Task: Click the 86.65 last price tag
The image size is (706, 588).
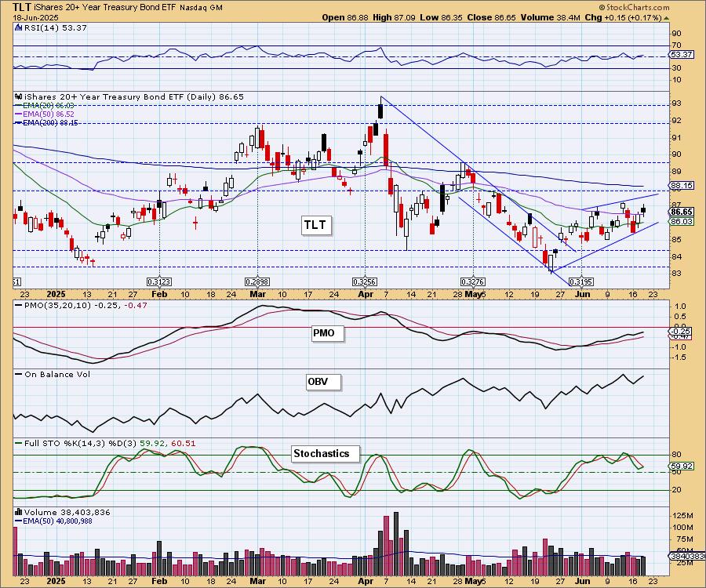Action: tap(681, 212)
